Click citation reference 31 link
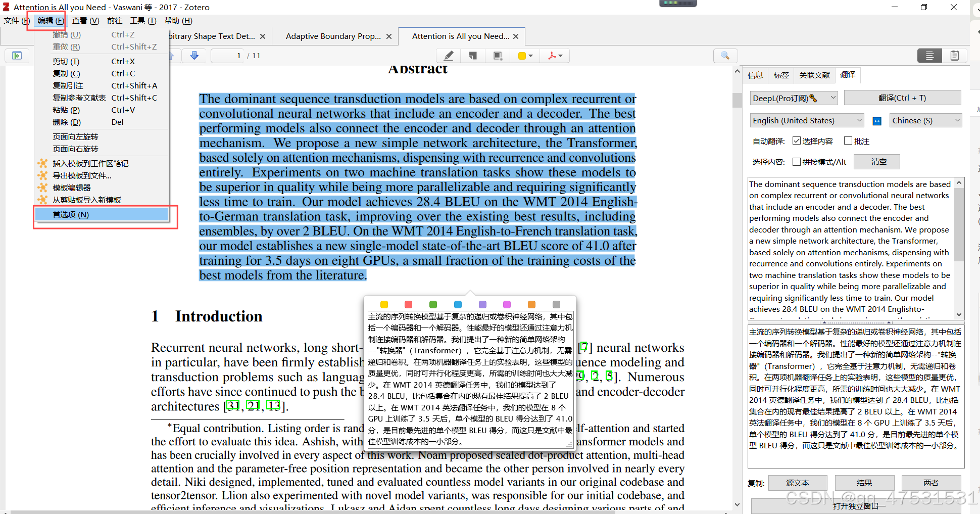Viewport: 980px width, 514px height. (x=233, y=406)
